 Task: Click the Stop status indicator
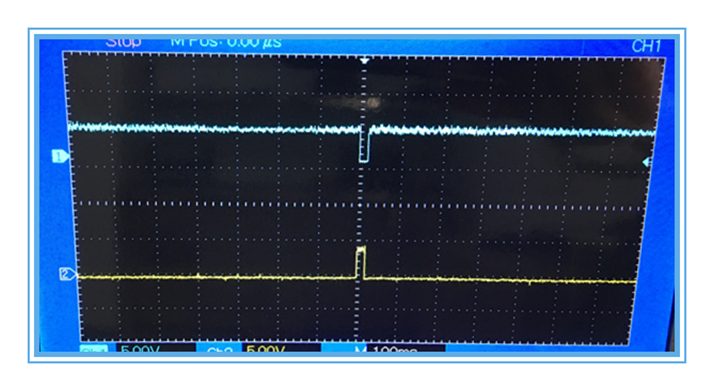click(123, 42)
